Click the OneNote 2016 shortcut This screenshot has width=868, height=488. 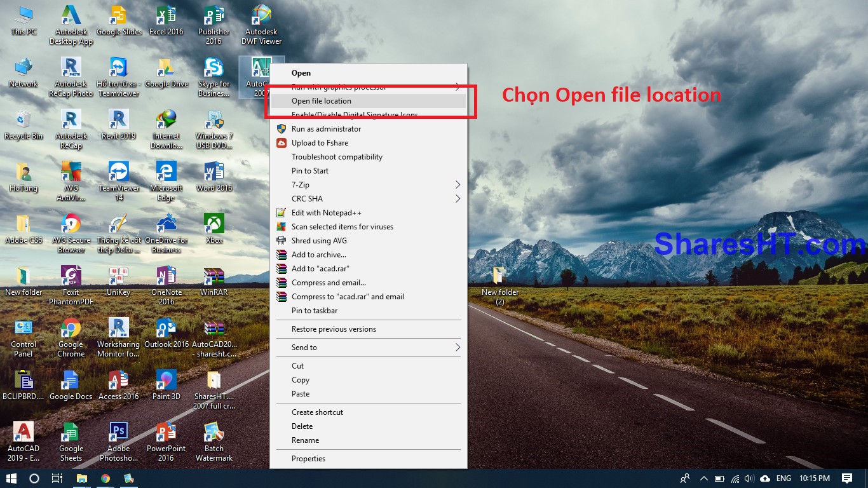(166, 286)
